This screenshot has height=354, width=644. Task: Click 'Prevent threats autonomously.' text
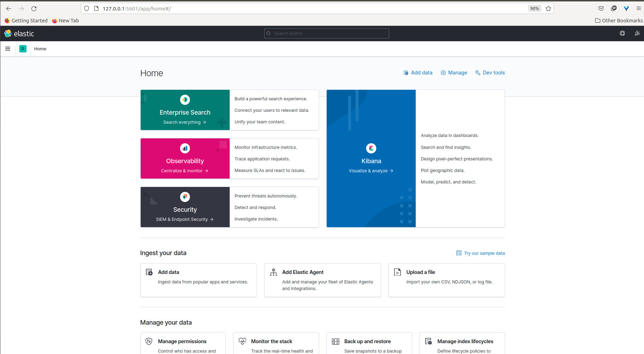266,196
